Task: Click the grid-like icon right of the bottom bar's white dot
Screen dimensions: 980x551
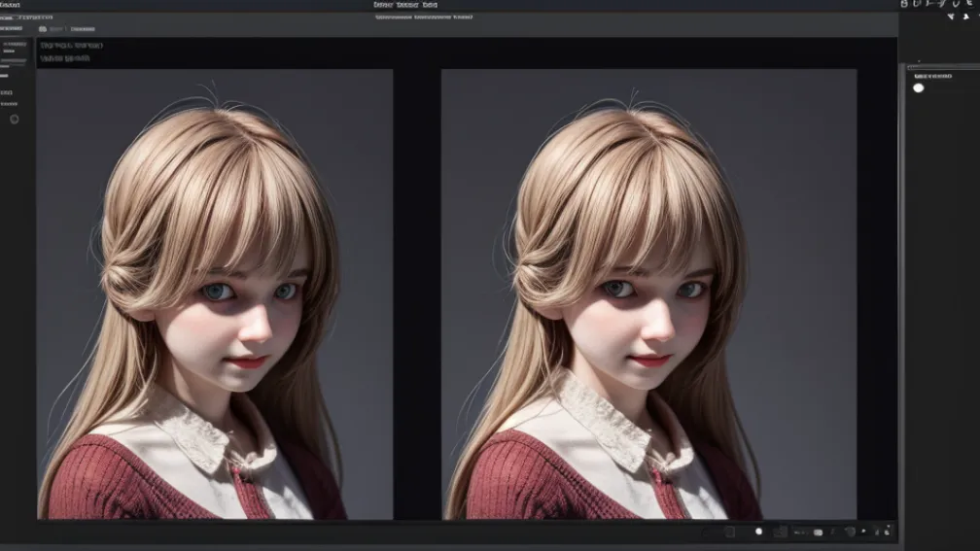Action: pyautogui.click(x=780, y=532)
